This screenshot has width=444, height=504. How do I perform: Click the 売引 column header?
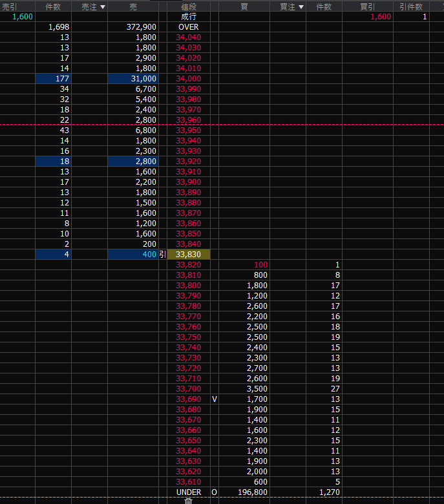[x=10, y=6]
